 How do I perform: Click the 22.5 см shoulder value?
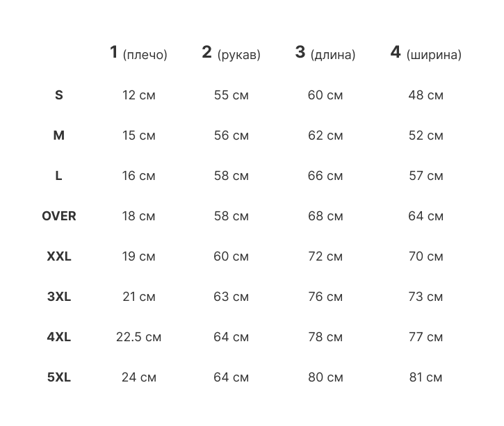click(138, 337)
